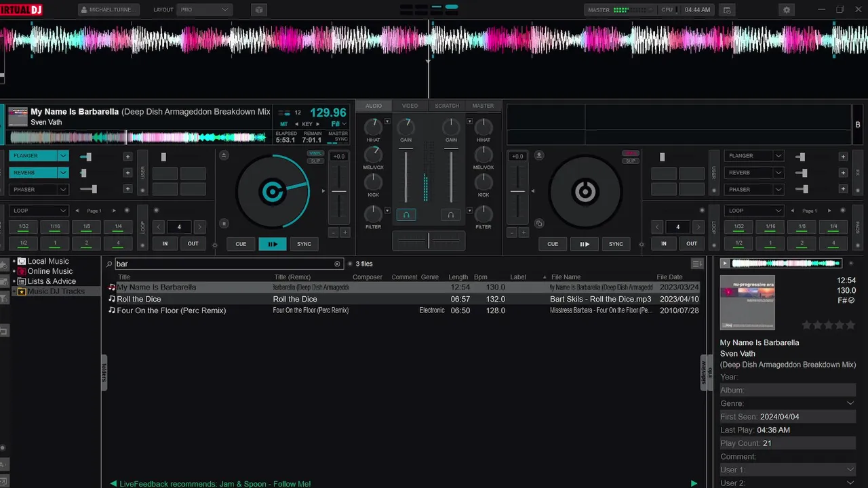Click the right deck clone deck icon
The width and height of the screenshot is (868, 488).
pyautogui.click(x=539, y=223)
